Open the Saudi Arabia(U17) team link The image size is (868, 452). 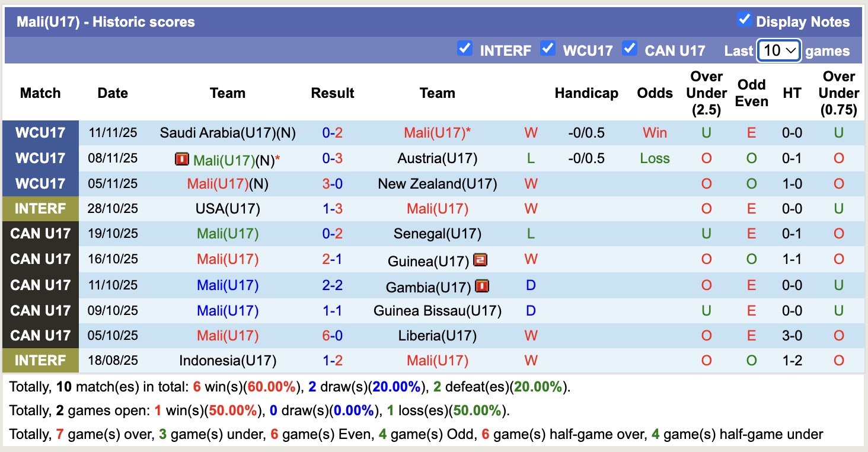228,133
